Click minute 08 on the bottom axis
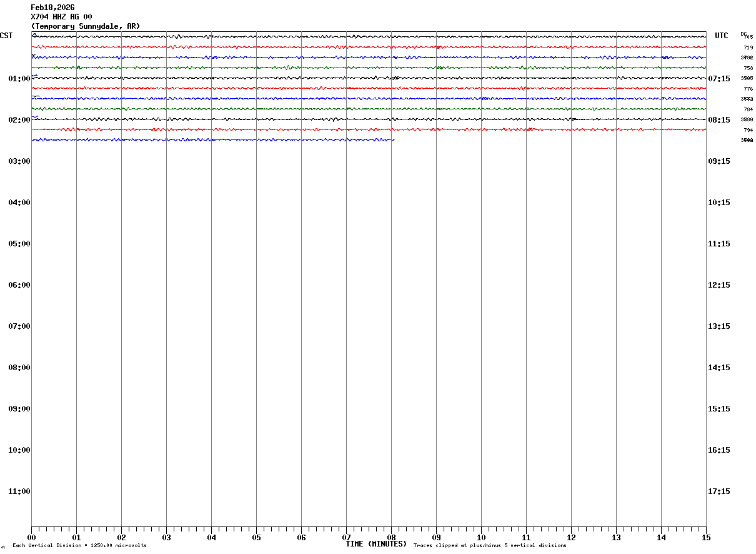 pos(391,537)
